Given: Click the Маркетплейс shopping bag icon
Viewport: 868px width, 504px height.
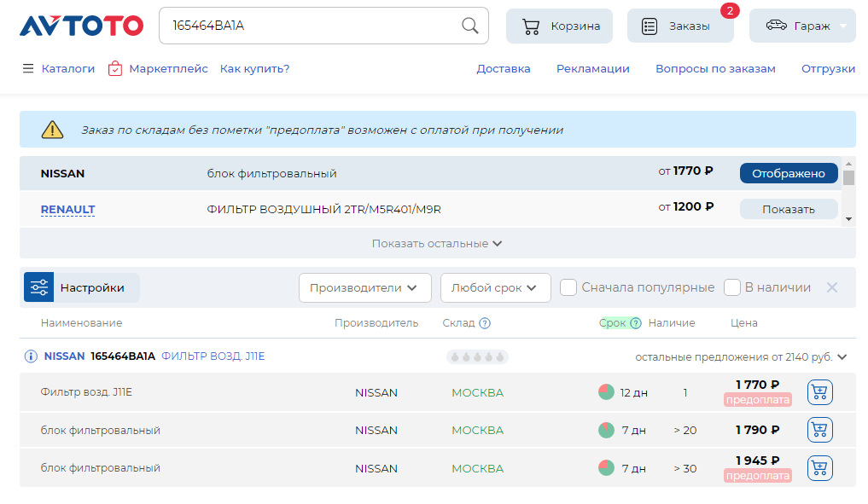Looking at the screenshot, I should [x=115, y=68].
